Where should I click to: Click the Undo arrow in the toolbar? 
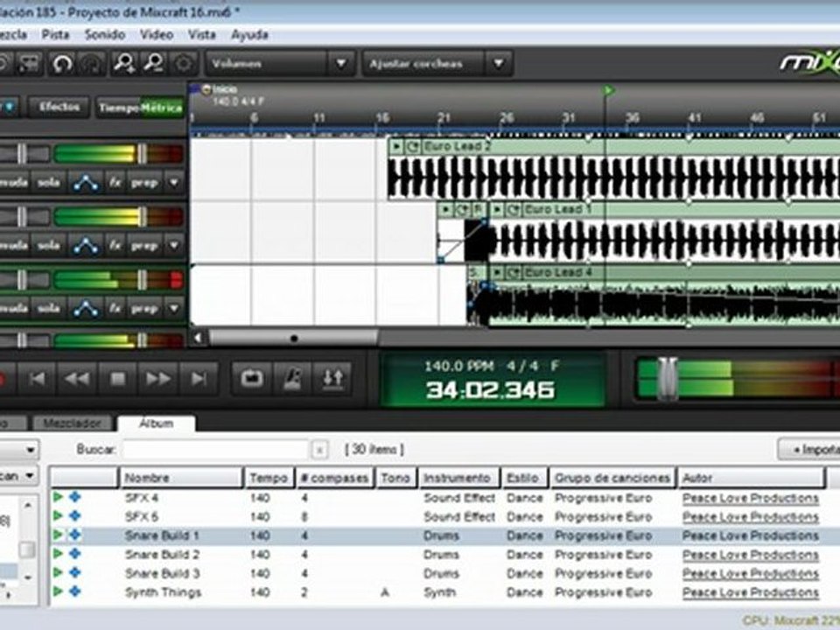[x=62, y=64]
